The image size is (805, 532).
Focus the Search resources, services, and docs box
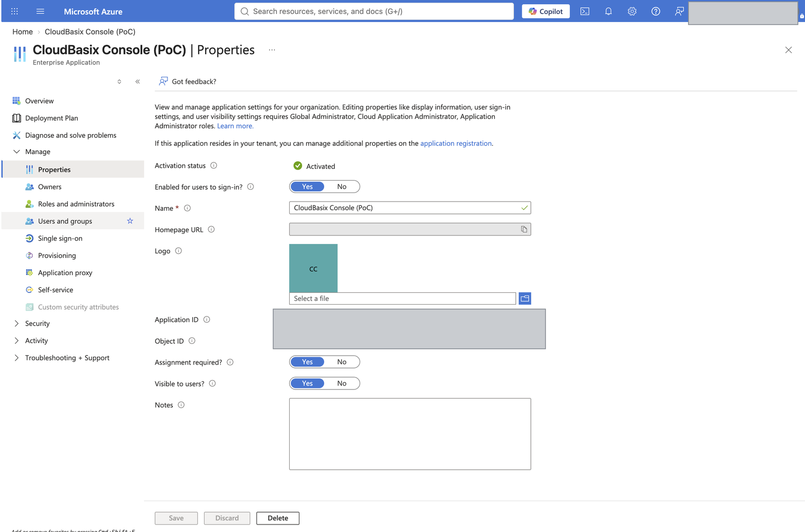tap(374, 11)
